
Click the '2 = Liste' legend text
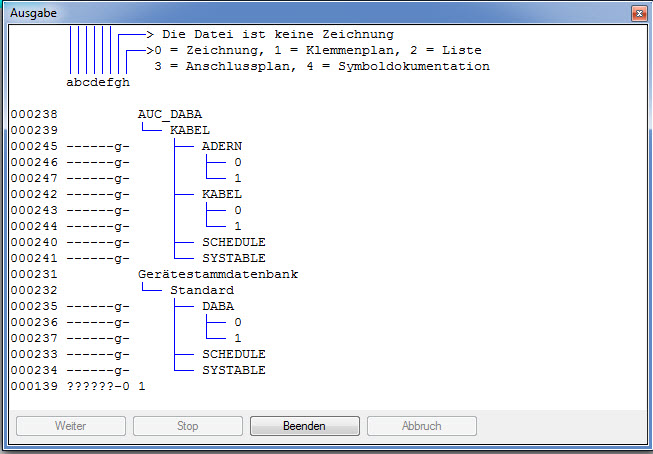[446, 50]
